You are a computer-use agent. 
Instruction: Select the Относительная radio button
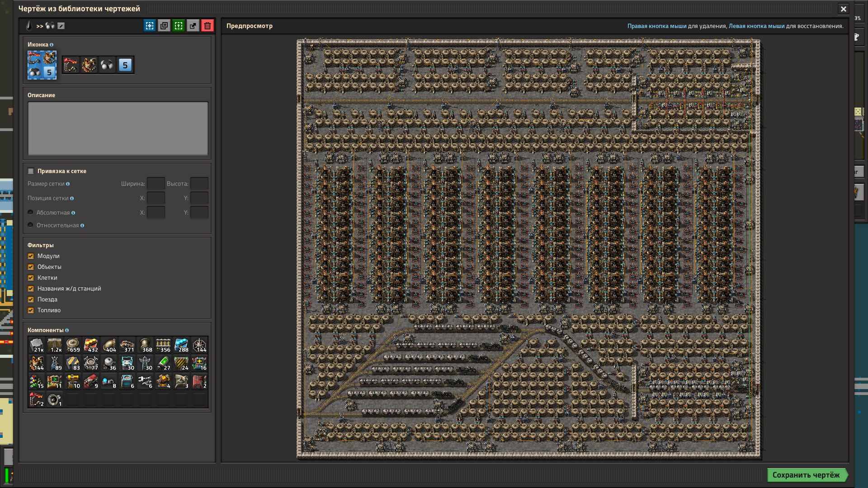pos(30,225)
